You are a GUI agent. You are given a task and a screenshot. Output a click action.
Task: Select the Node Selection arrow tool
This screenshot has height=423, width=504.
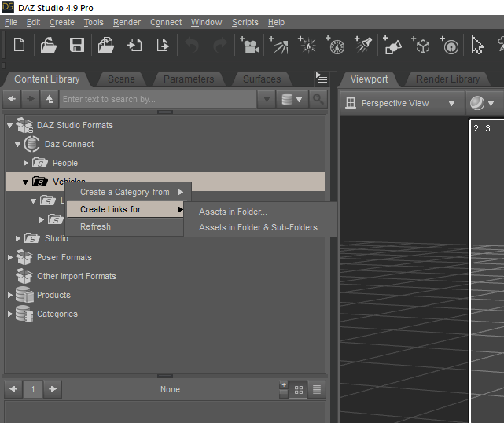477,45
